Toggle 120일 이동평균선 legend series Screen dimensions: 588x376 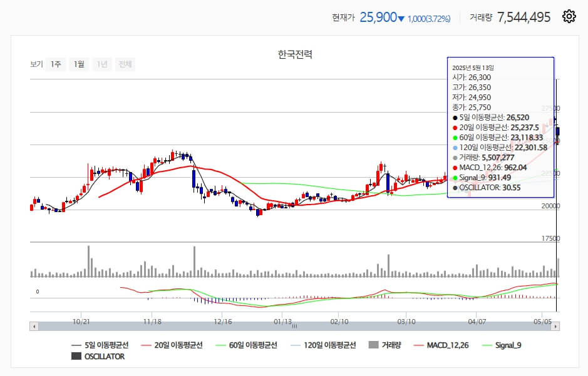(x=323, y=345)
